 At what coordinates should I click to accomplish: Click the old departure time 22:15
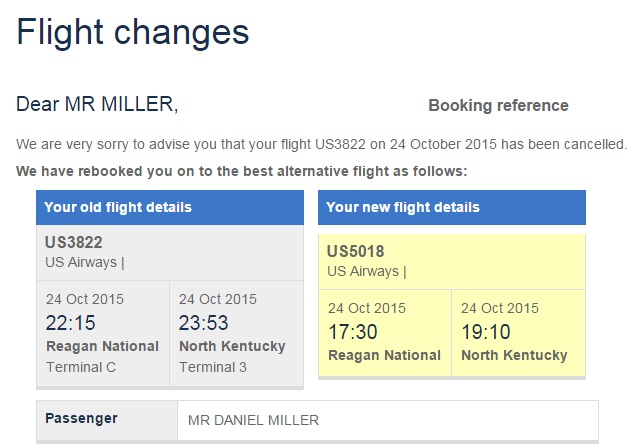tap(71, 323)
